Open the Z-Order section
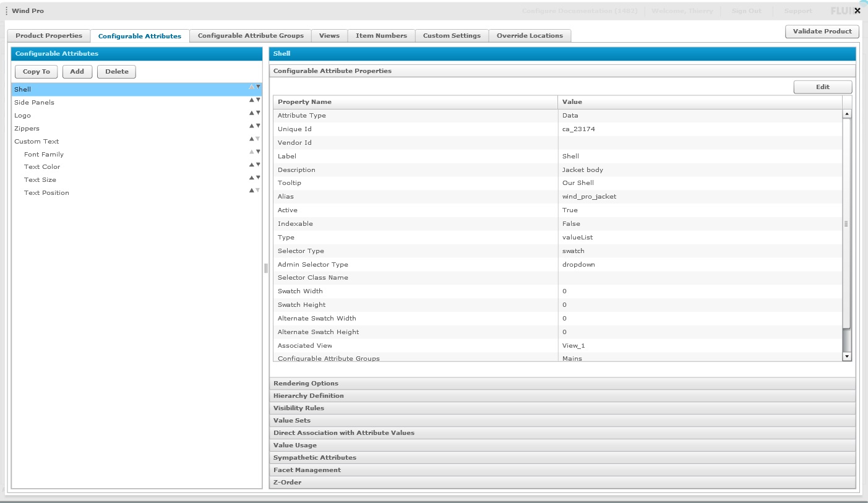This screenshot has height=503, width=868. click(288, 483)
